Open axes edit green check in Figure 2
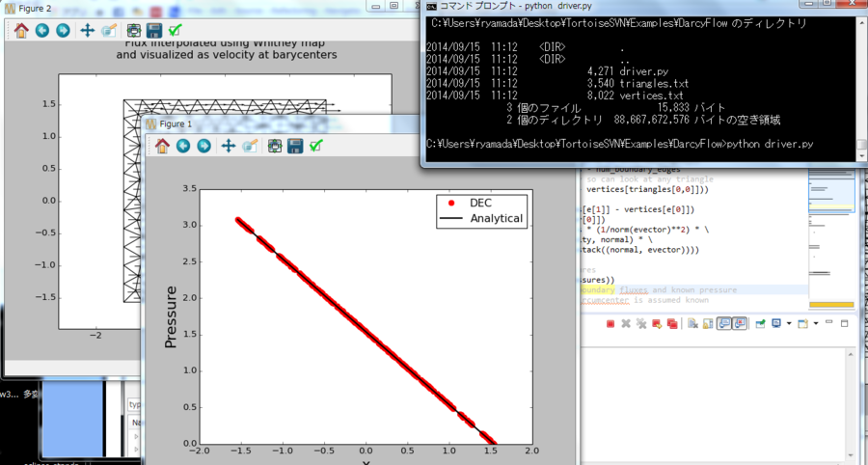The width and height of the screenshot is (868, 465). 176,30
